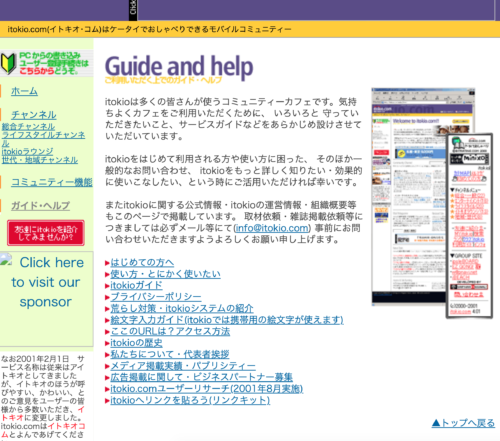Click the website screenshot preview image
The width and height of the screenshot is (500, 441).
tap(432, 203)
